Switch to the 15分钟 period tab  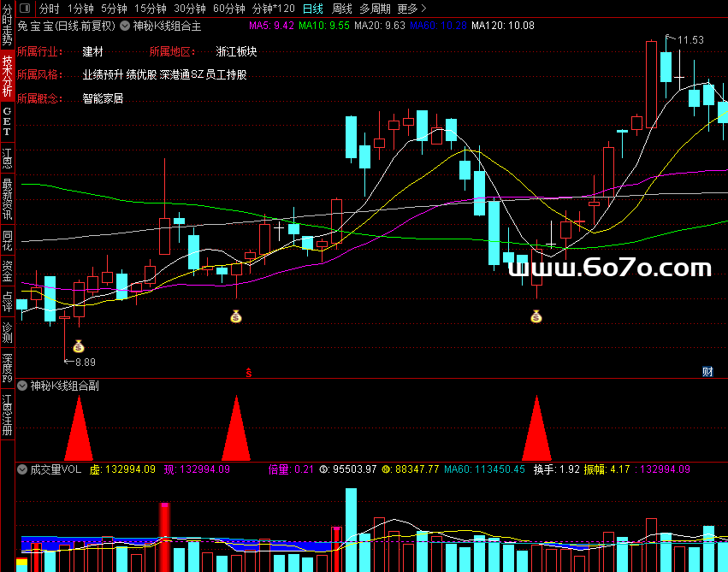151,9
